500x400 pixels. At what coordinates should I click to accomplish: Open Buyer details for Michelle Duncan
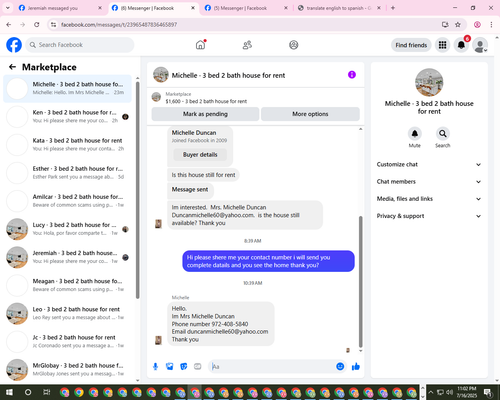click(200, 155)
